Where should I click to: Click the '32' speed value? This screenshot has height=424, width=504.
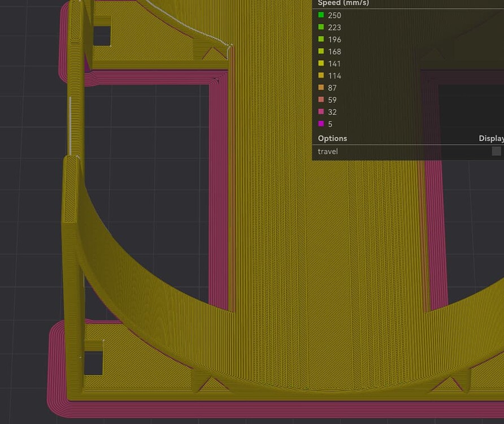[332, 113]
